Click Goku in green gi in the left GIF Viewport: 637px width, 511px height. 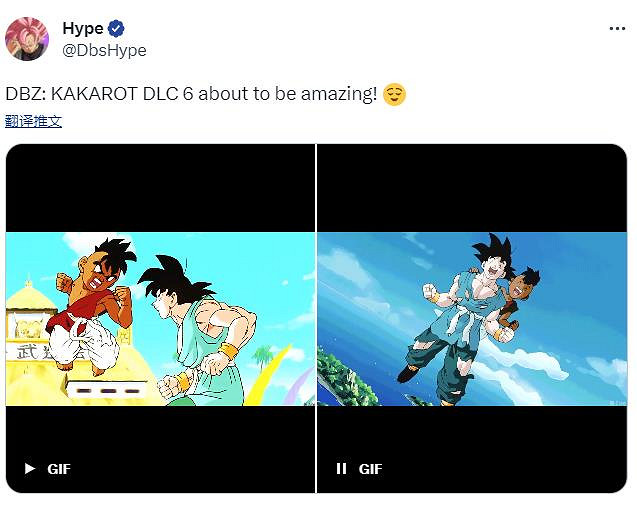(199, 331)
